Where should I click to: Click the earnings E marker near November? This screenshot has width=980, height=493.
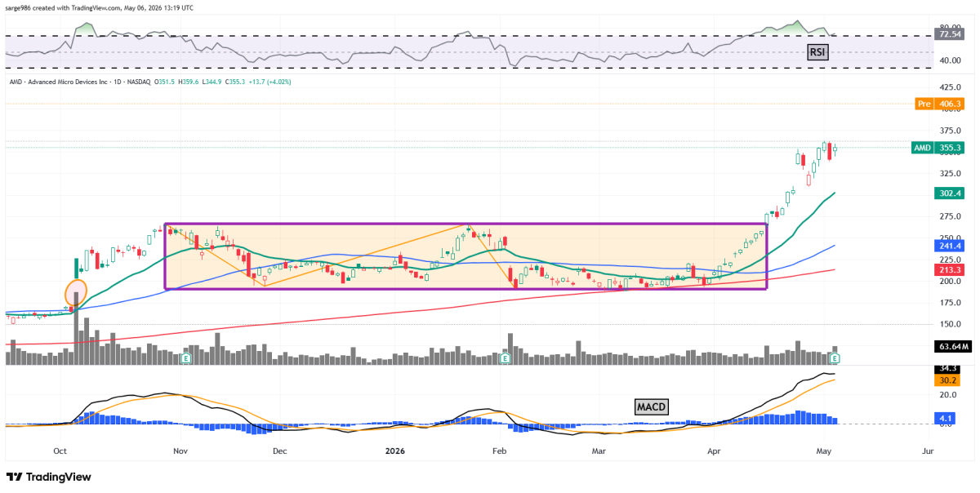tap(186, 358)
